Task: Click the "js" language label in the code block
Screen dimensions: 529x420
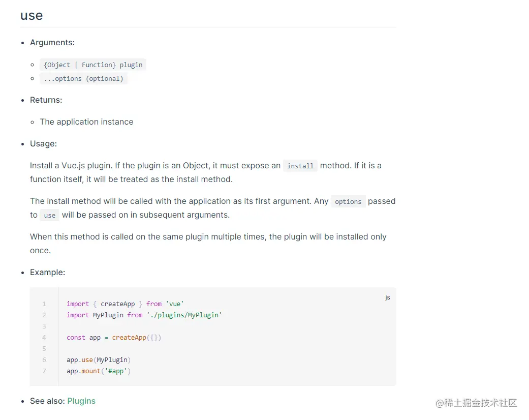Action: coord(388,297)
